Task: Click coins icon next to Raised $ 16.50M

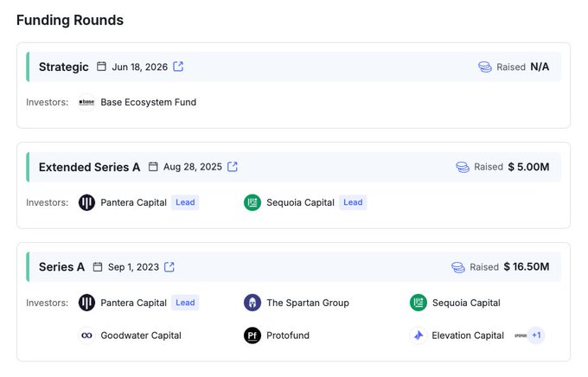Action: point(458,267)
